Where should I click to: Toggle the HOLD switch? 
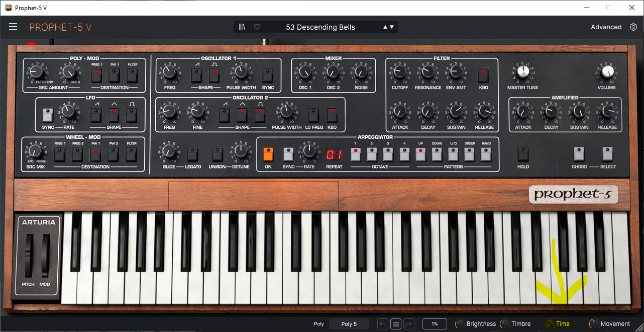tap(523, 154)
